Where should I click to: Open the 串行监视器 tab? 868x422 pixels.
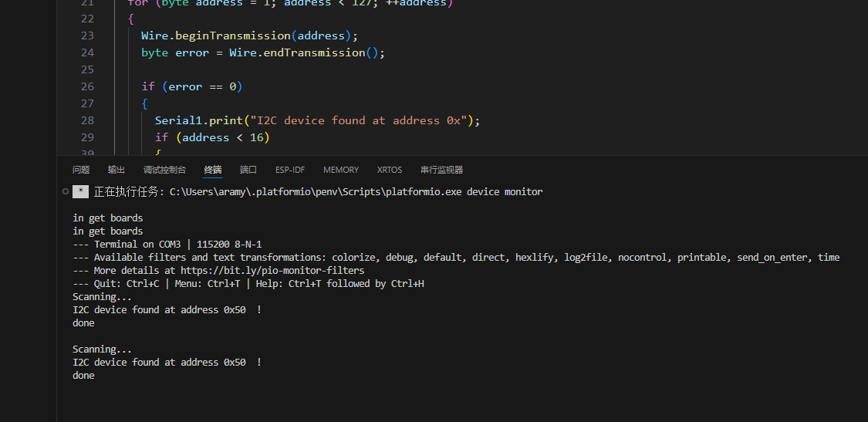pyautogui.click(x=441, y=170)
